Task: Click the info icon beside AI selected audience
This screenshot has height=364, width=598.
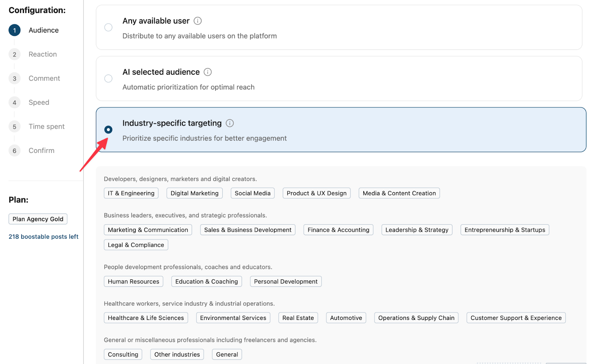Action: tap(208, 72)
